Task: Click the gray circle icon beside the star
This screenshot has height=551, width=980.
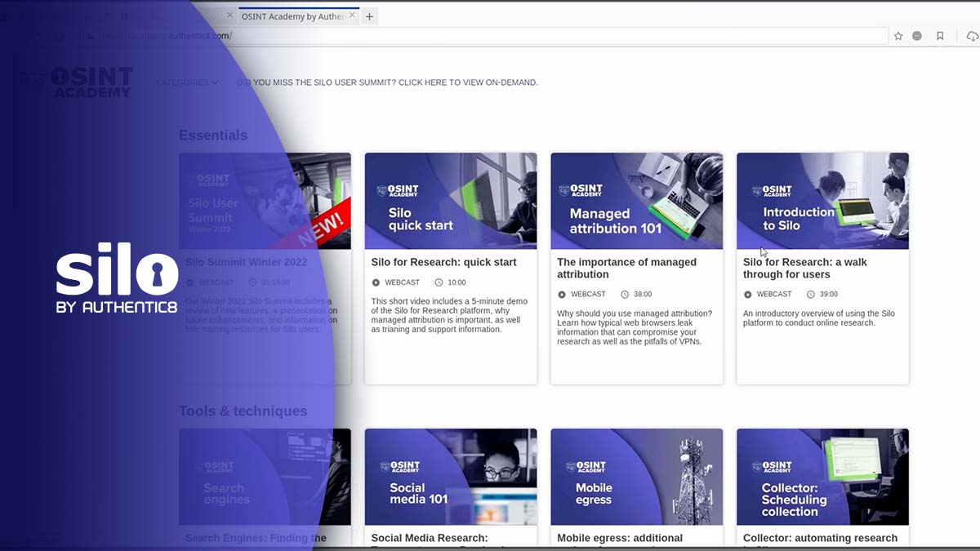Action: [x=917, y=36]
